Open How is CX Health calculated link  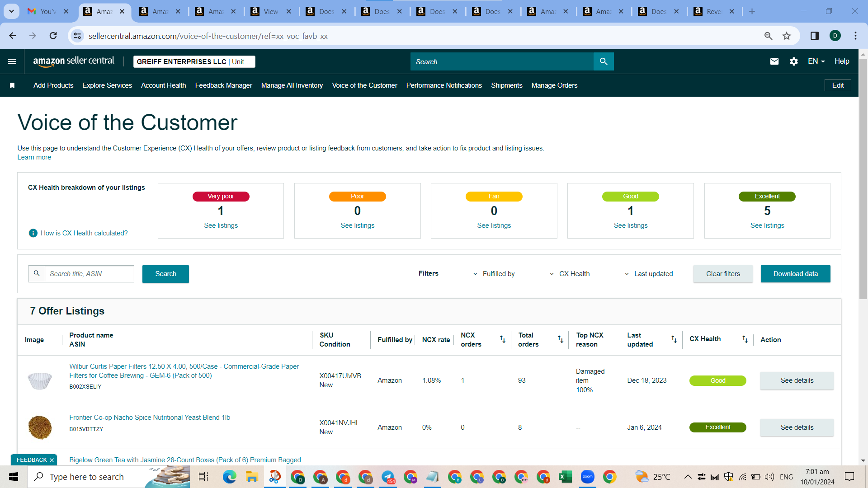click(x=84, y=233)
